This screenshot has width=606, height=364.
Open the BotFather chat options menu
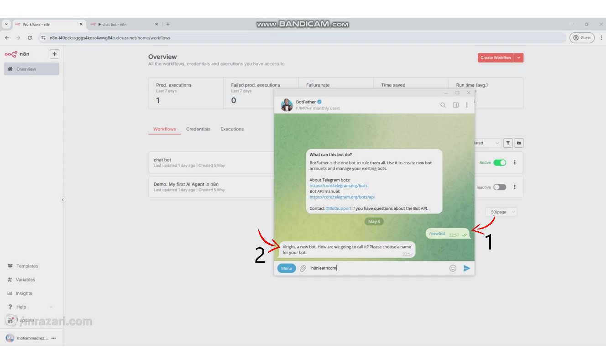[x=466, y=105]
